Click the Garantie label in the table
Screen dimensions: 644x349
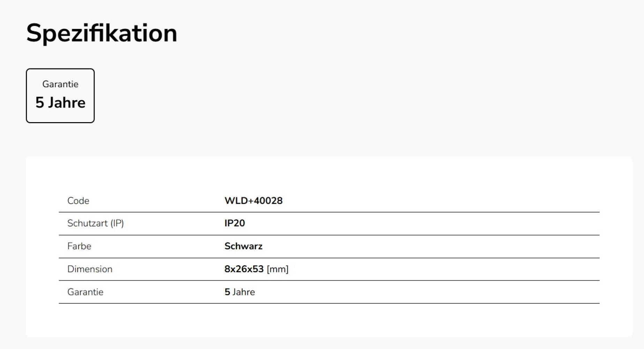(85, 292)
